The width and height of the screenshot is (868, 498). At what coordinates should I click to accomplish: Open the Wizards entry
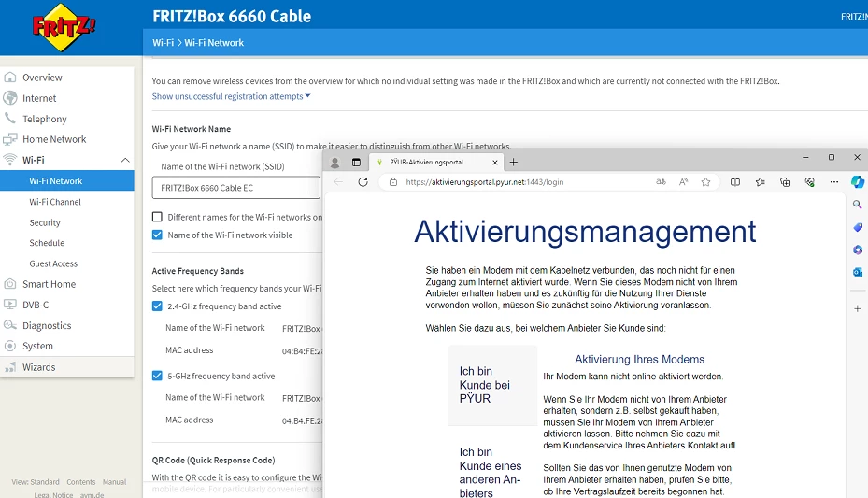38,367
